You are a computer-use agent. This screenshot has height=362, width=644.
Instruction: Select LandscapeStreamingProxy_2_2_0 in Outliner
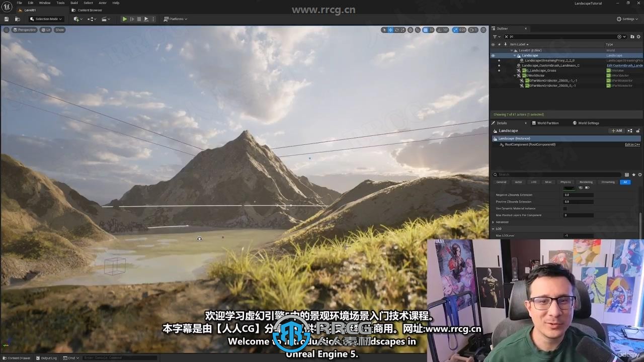pos(549,60)
